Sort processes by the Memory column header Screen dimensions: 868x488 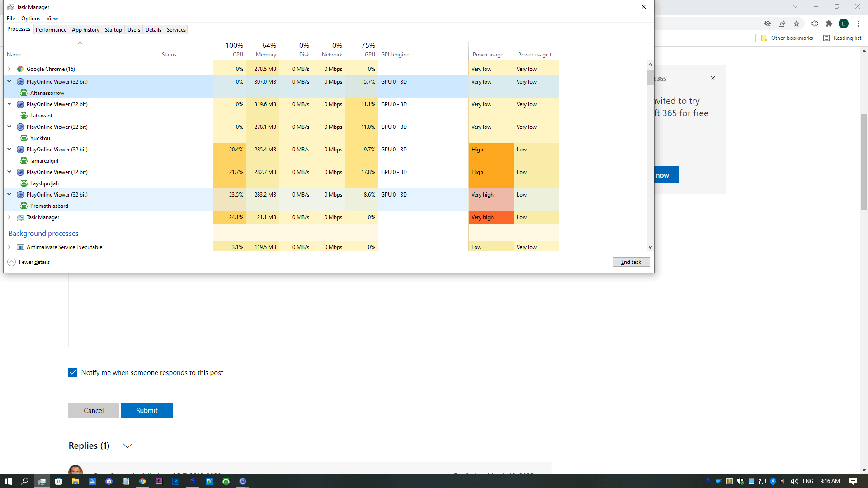(x=265, y=50)
